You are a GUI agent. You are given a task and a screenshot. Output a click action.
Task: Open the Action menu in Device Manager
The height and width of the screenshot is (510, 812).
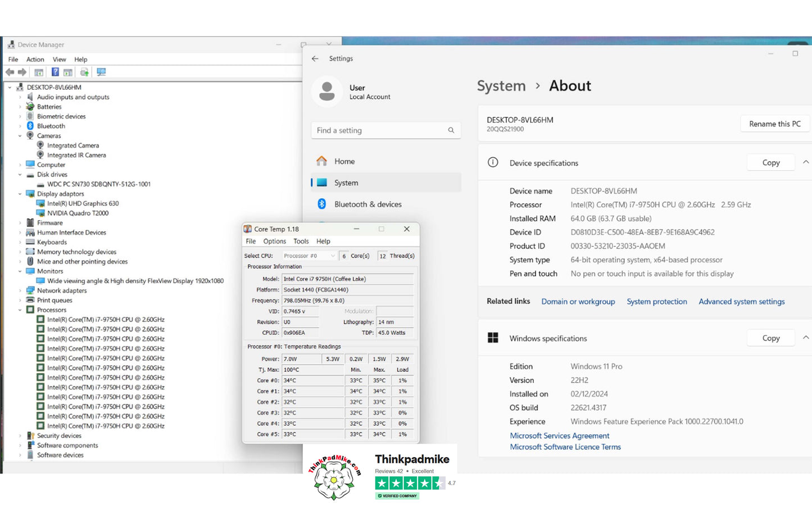click(x=35, y=60)
